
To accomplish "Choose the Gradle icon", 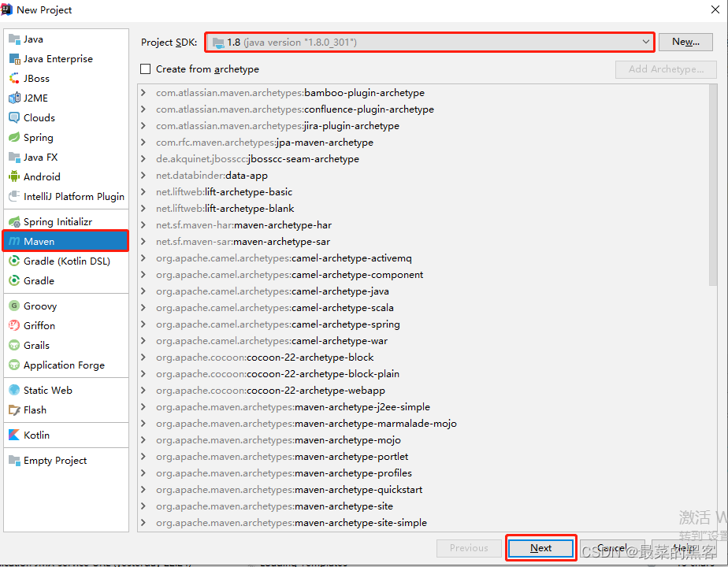I will [14, 280].
